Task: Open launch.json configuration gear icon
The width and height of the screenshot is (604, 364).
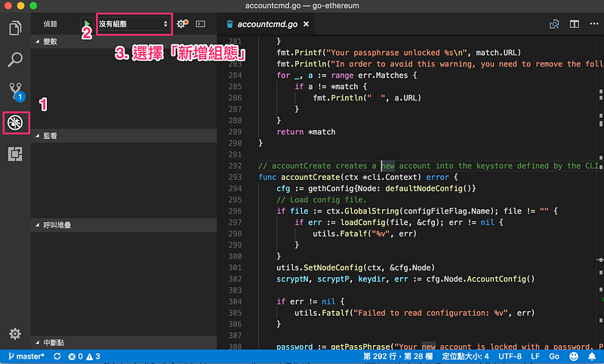Action: [181, 24]
